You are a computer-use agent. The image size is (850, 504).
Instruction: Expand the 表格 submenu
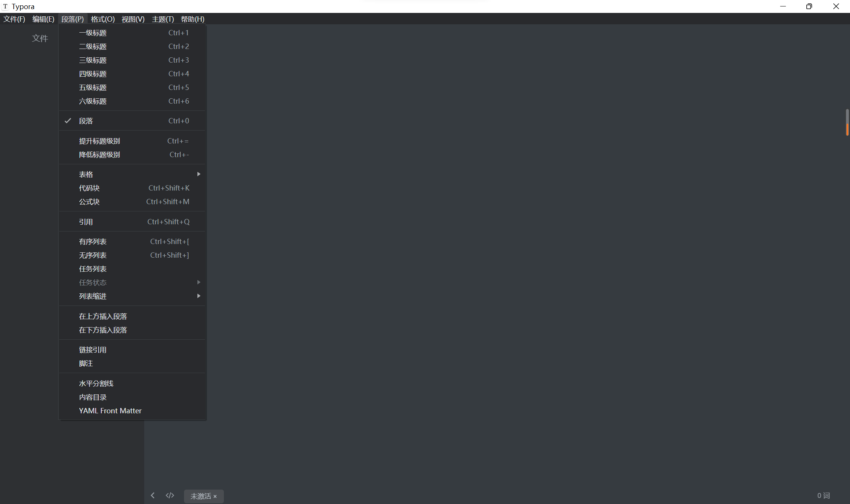pyautogui.click(x=132, y=174)
